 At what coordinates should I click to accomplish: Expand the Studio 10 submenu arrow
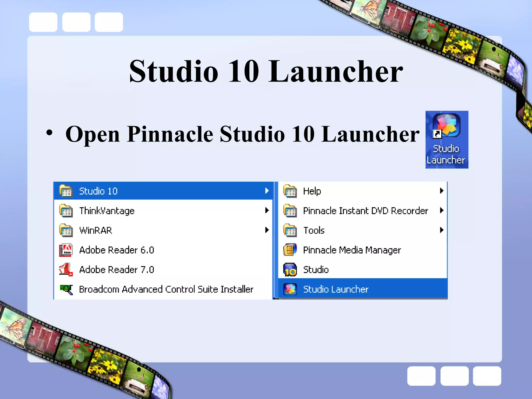pos(267,191)
